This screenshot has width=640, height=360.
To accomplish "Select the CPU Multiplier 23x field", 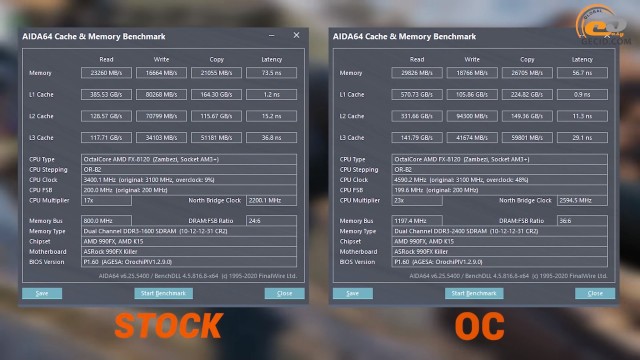I will (x=417, y=200).
